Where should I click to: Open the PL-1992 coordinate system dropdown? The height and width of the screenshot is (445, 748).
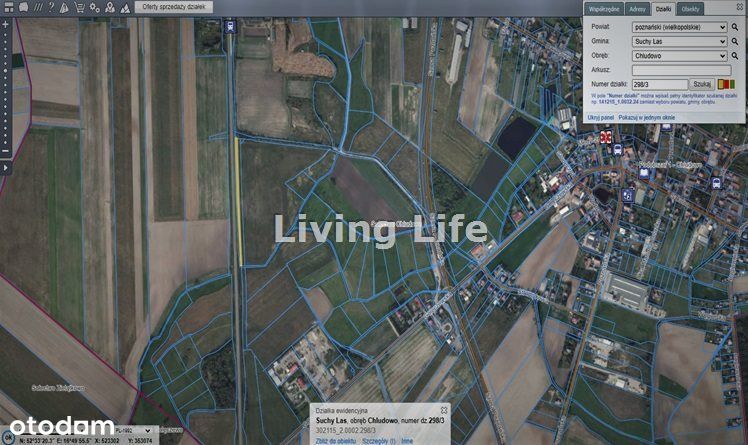point(134,431)
